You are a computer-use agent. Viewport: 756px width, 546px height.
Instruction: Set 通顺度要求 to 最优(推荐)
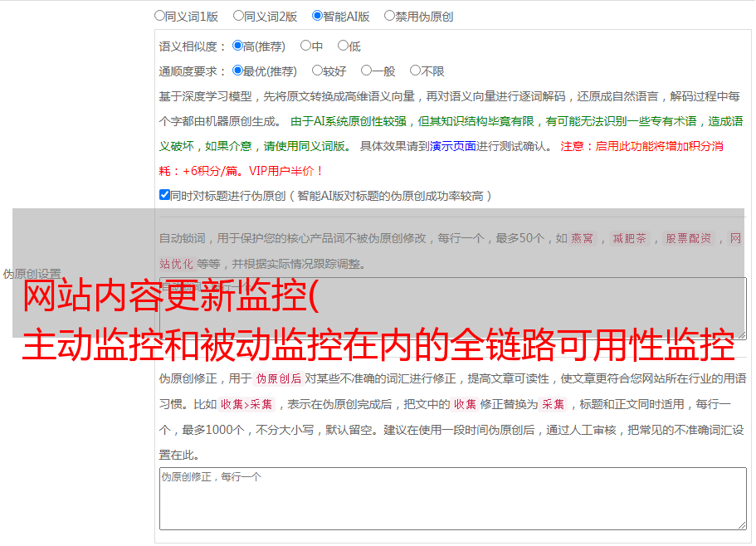click(237, 71)
